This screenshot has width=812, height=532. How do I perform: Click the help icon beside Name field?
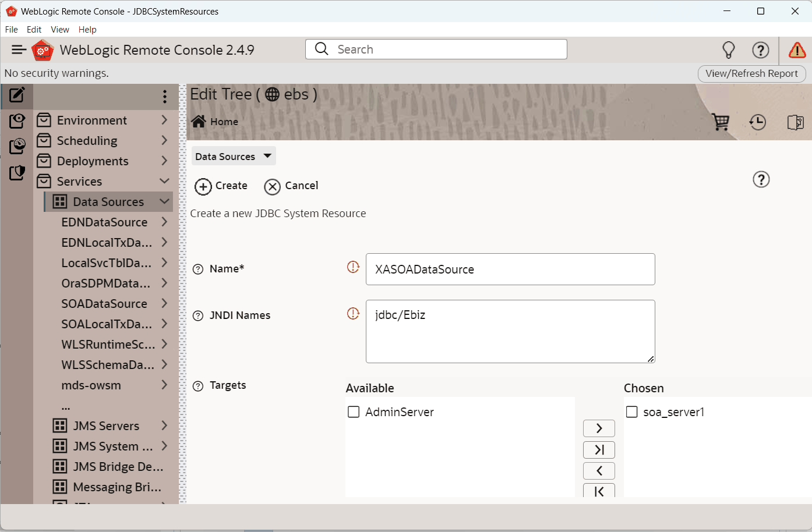(x=198, y=269)
